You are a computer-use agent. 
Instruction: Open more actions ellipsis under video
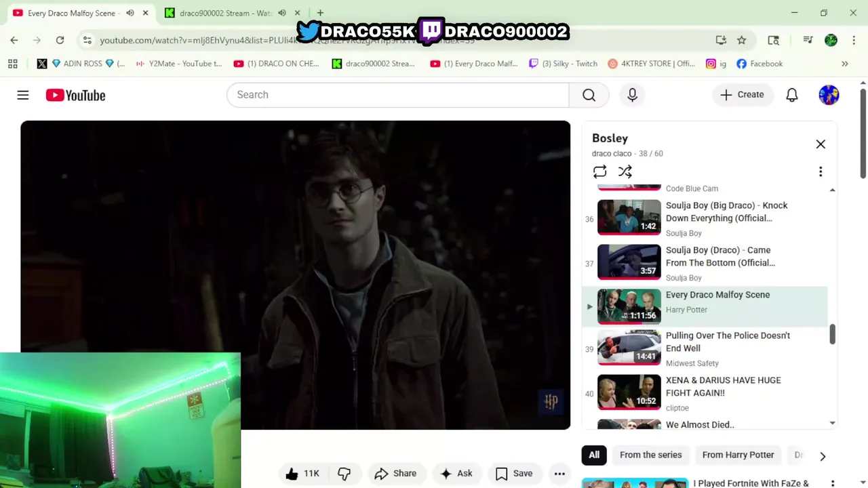(x=559, y=474)
